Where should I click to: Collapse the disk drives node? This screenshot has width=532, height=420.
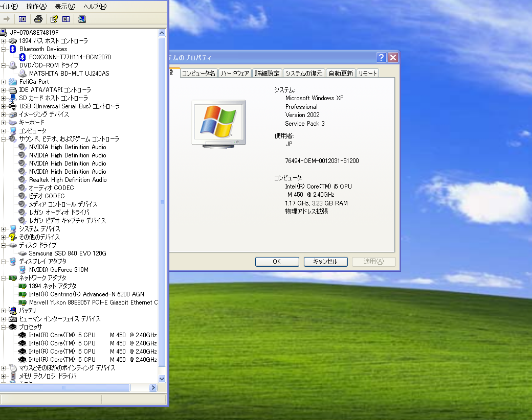point(4,245)
